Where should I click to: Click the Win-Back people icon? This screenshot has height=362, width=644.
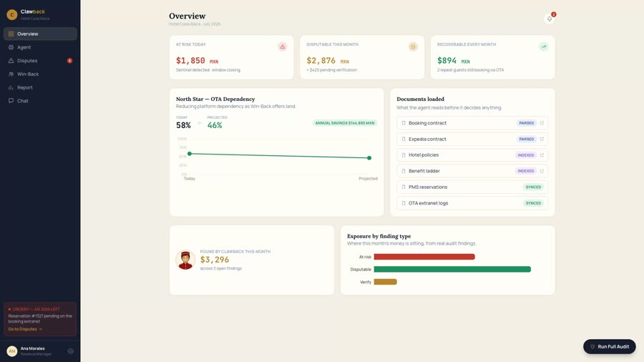coord(11,74)
